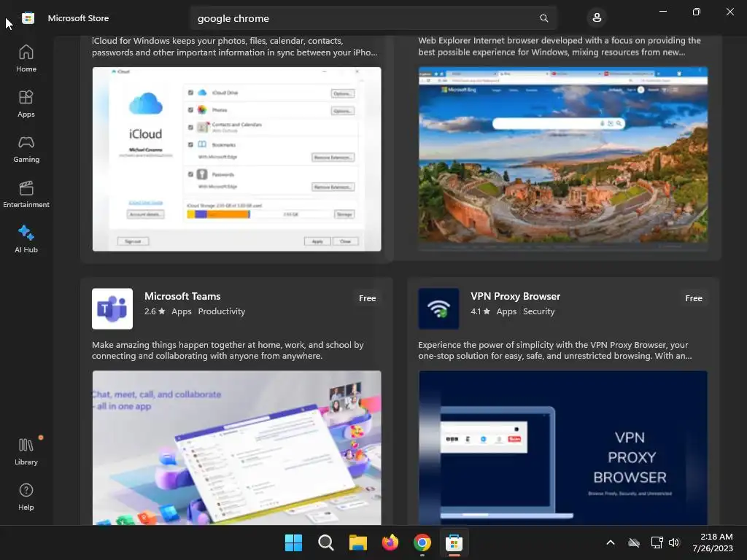Open the Microsoft Teams title link
Screen dimensions: 747x560
182,296
